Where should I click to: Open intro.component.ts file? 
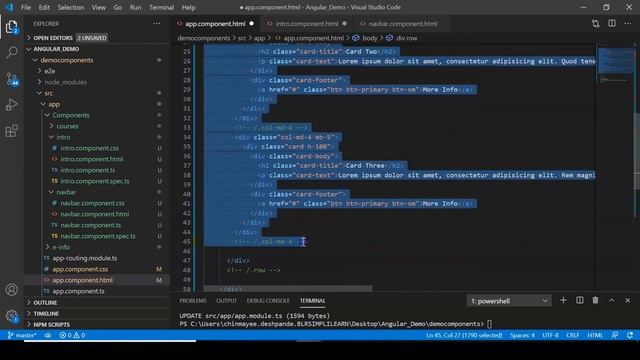87,170
